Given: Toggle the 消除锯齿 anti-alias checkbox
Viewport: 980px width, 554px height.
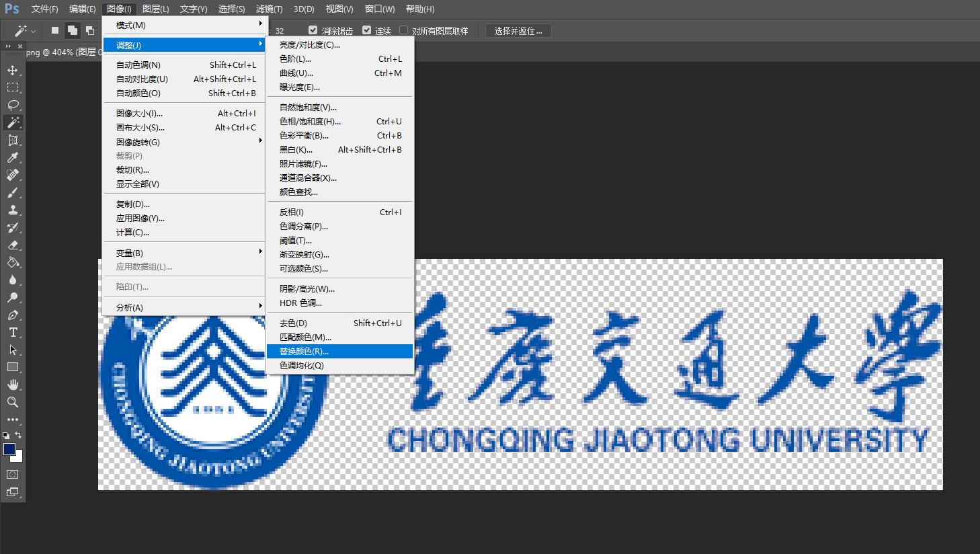Looking at the screenshot, I should tap(313, 30).
